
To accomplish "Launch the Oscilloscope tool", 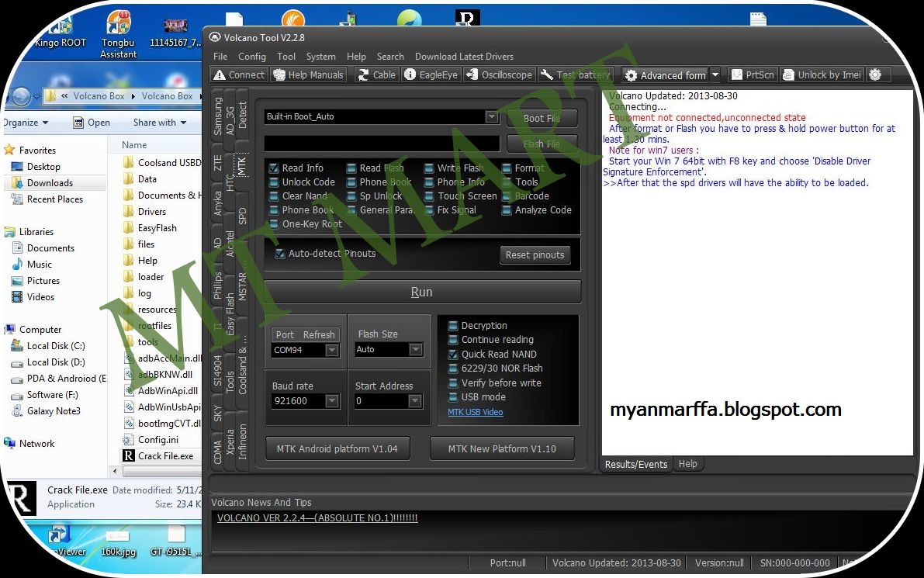I will pos(499,74).
